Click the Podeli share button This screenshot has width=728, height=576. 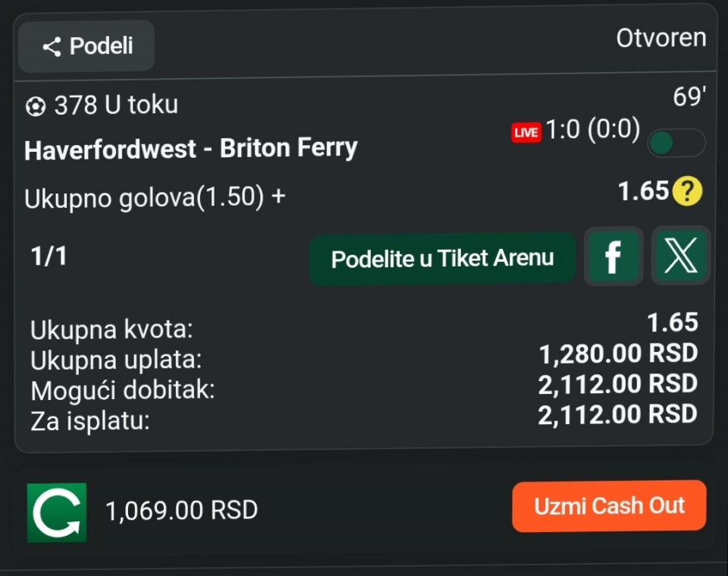(86, 46)
